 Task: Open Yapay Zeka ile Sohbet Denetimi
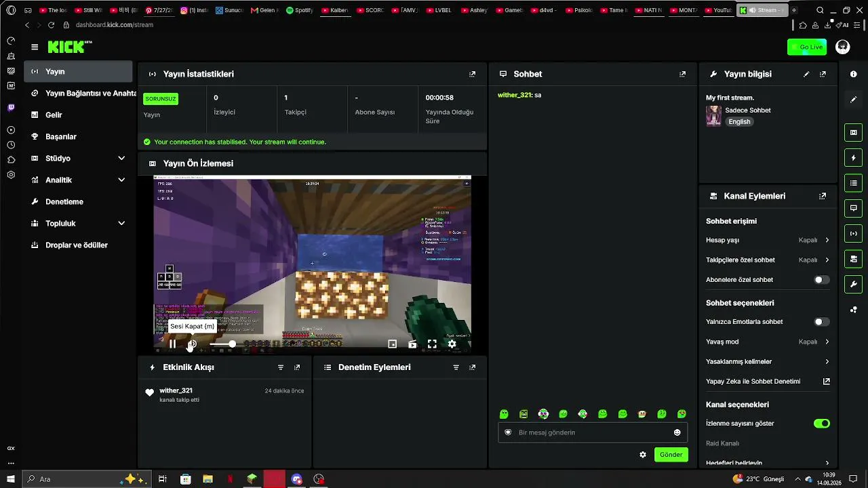click(768, 381)
